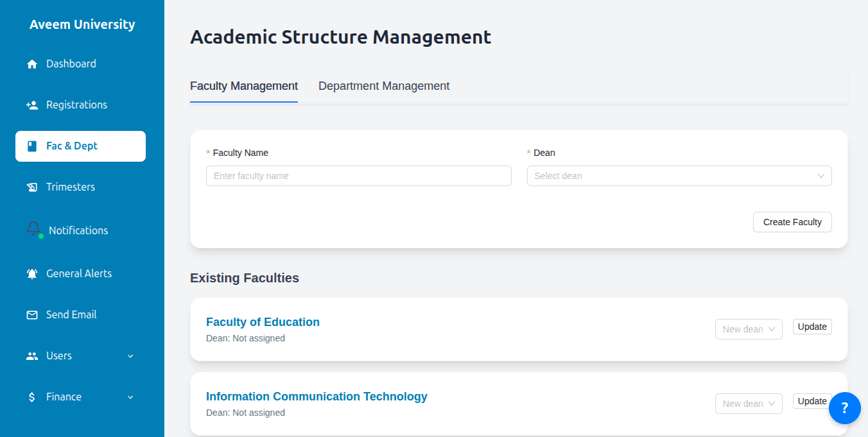
Task: Click the Send Email envelope icon
Action: tap(32, 314)
